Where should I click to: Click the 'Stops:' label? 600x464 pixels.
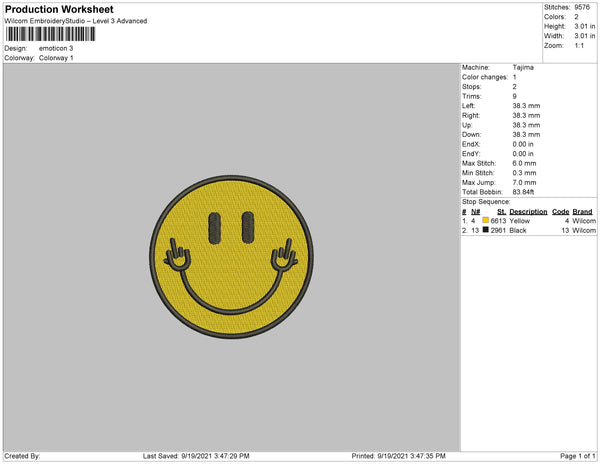[471, 86]
